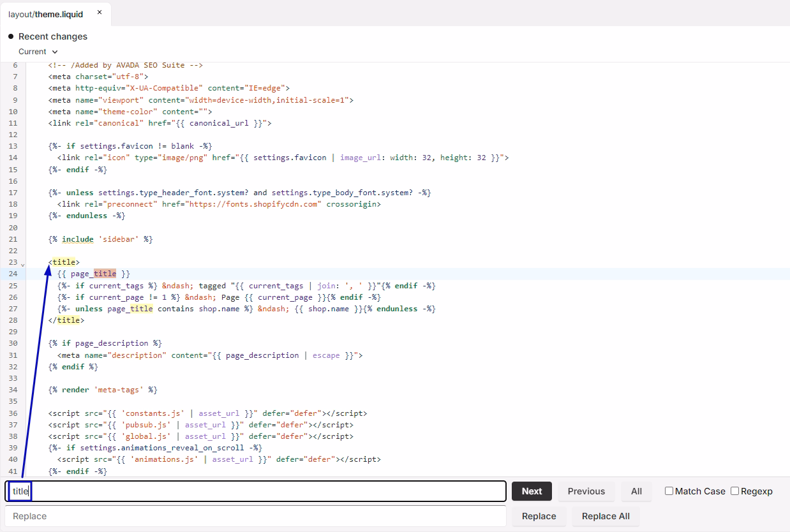Click the Replace input field
This screenshot has height=532, width=790.
coord(256,516)
